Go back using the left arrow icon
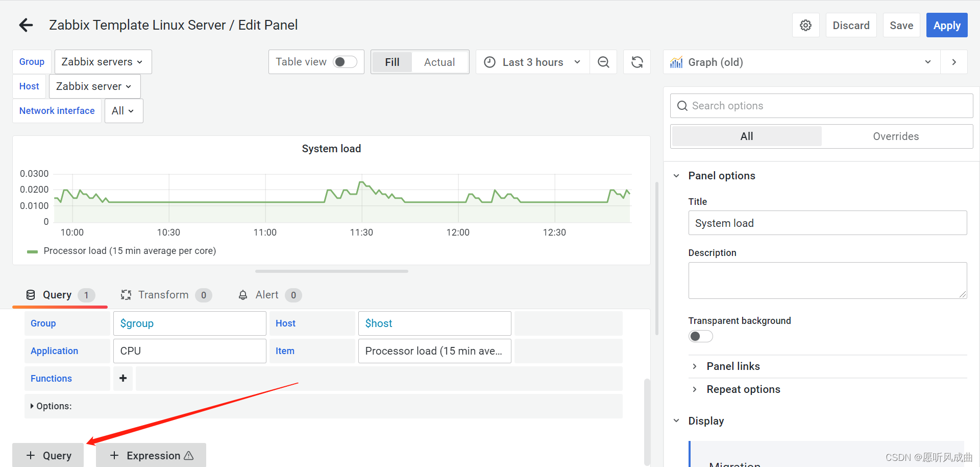 tap(26, 25)
